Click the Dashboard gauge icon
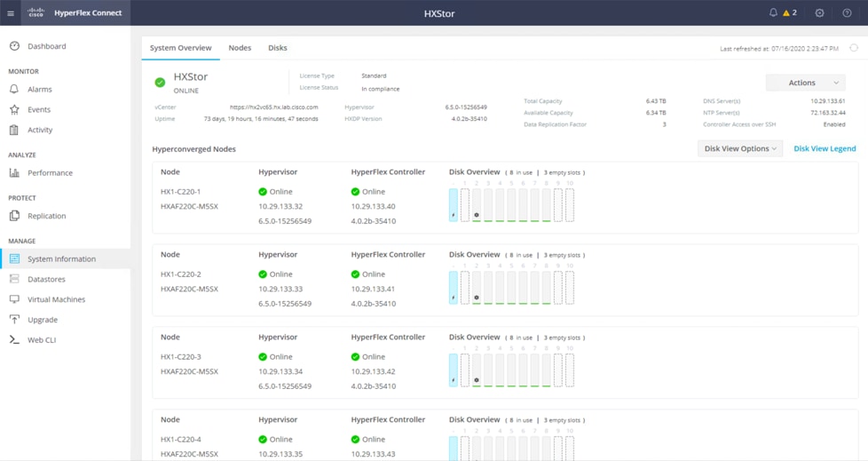This screenshot has width=868, height=461. tap(14, 46)
